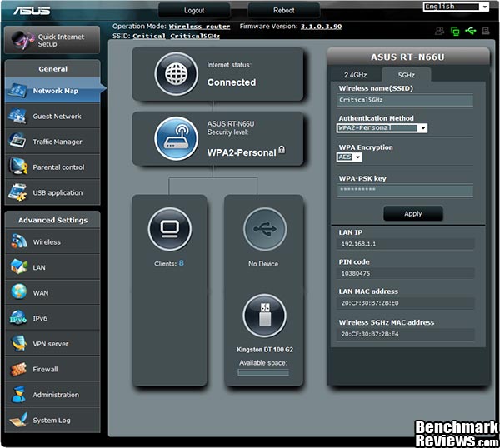Viewport: 500px width, 448px height.
Task: Click the Clients count number 8
Action: point(181,263)
